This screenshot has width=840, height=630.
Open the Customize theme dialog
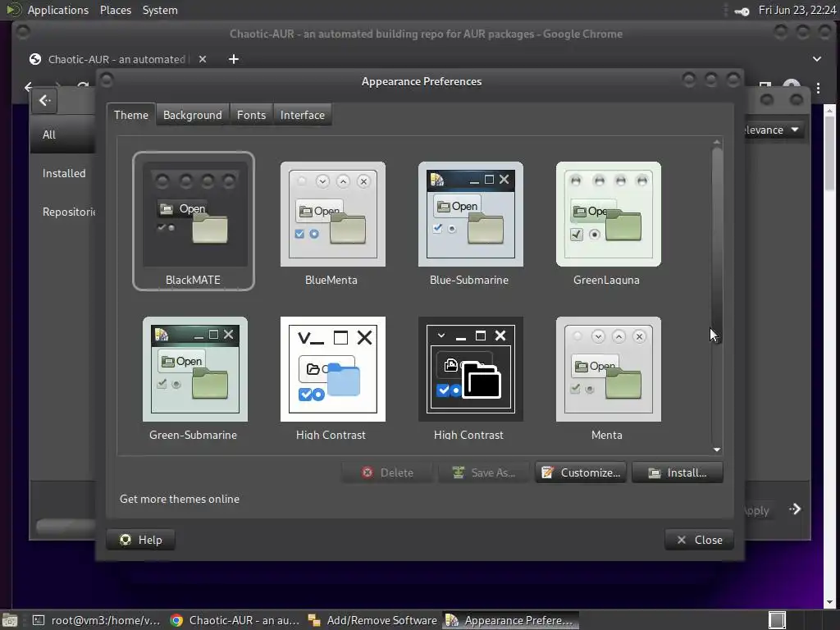[x=581, y=472]
